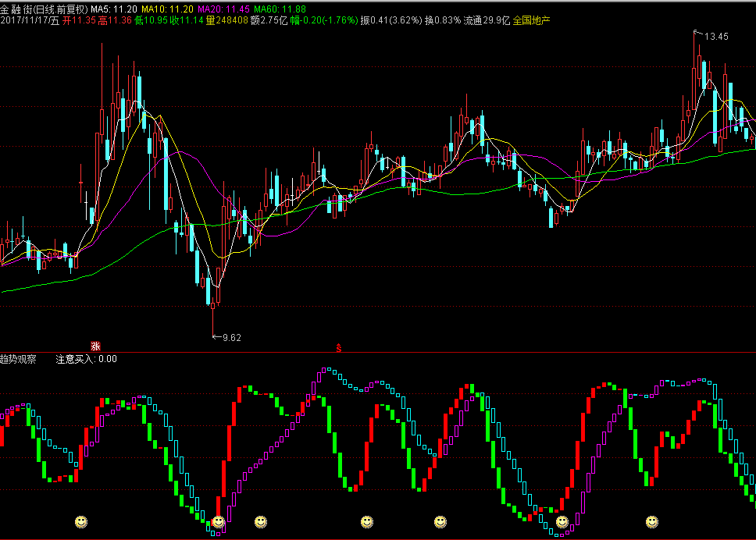
Task: Click the float shares 流通29.9亿
Action: point(487,20)
